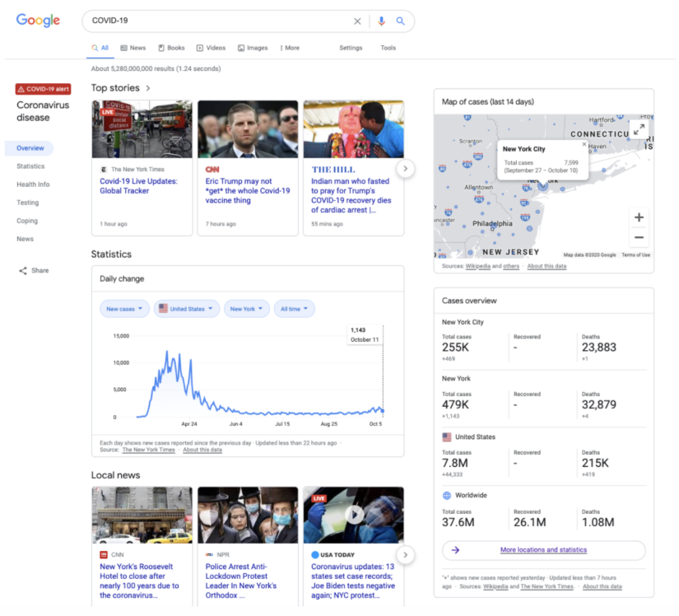
Task: Zoom in on the cases map
Action: [639, 217]
